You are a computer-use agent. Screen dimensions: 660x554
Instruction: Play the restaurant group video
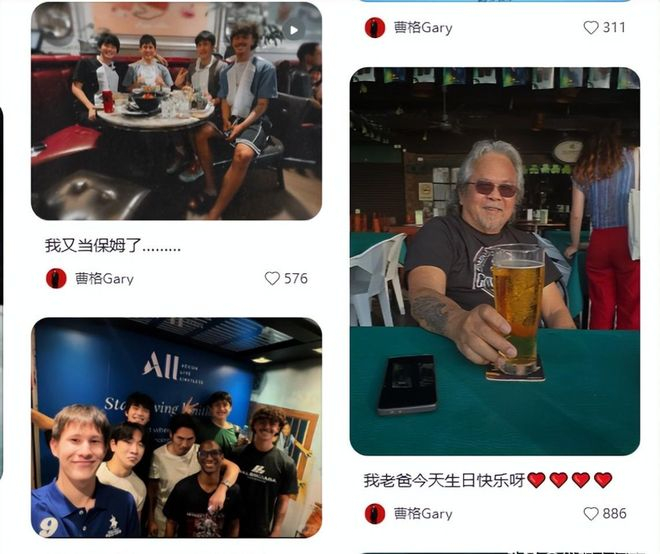click(294, 30)
